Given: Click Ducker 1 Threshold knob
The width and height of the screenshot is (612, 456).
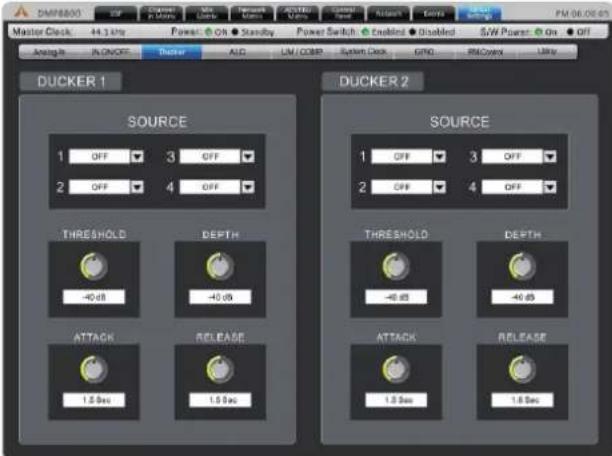Looking at the screenshot, I should pyautogui.click(x=94, y=266).
